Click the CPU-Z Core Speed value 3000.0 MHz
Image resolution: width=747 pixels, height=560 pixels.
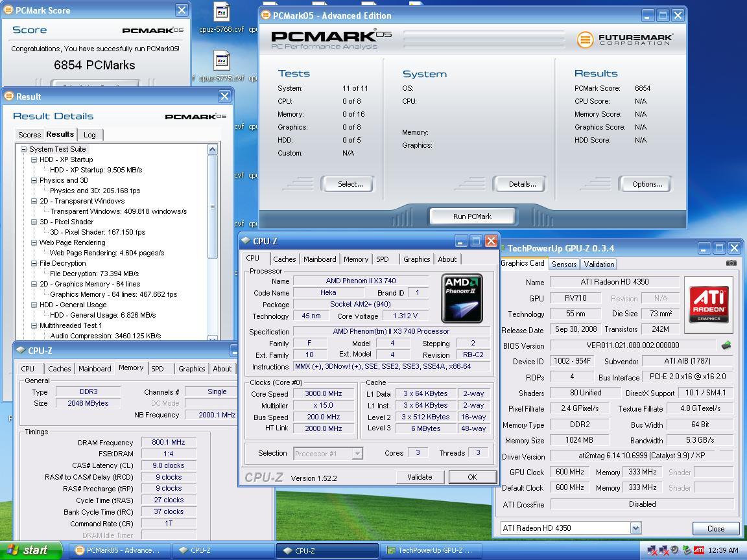(324, 394)
